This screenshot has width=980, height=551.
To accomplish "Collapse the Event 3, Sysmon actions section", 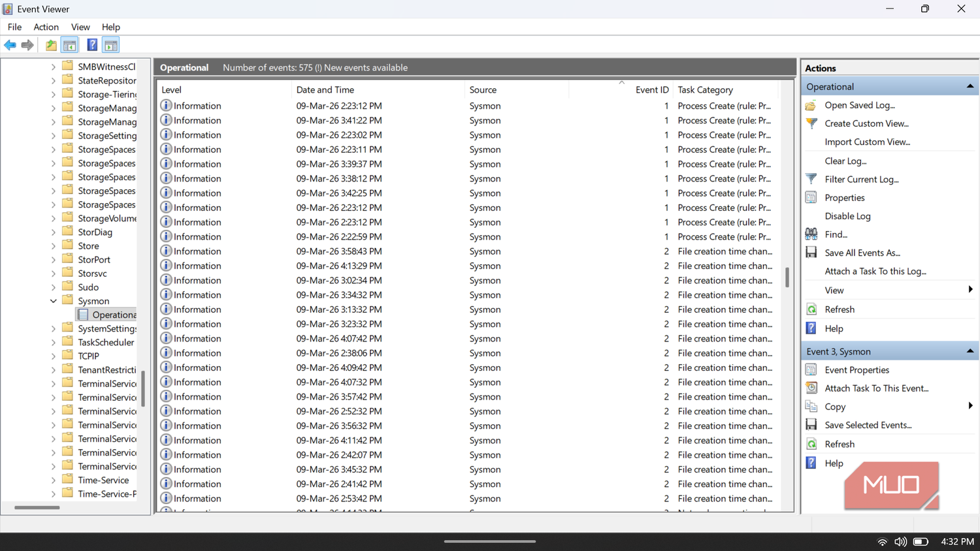I will [x=970, y=351].
